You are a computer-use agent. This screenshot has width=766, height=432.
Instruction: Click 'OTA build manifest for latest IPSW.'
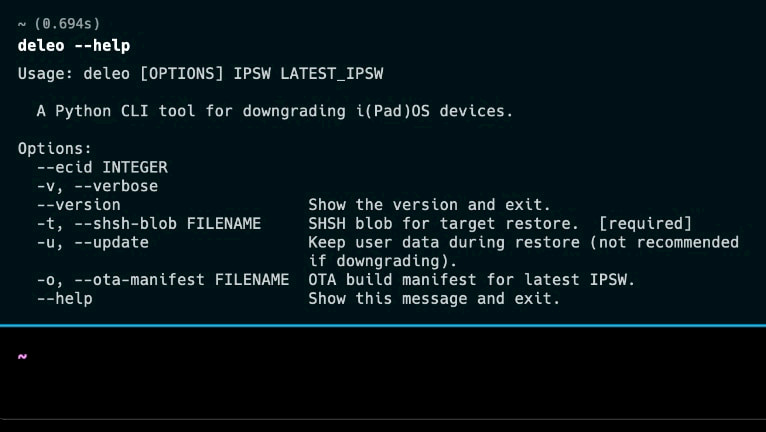point(471,280)
